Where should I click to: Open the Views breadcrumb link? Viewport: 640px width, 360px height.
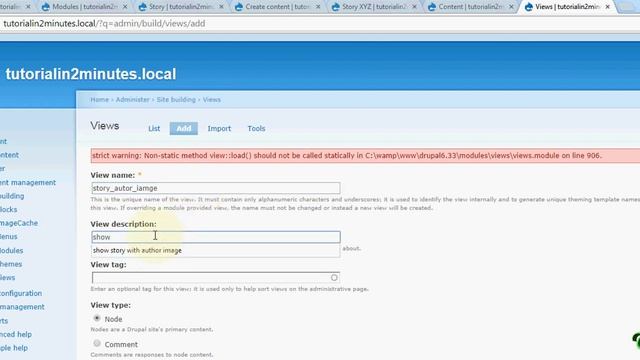click(211, 100)
